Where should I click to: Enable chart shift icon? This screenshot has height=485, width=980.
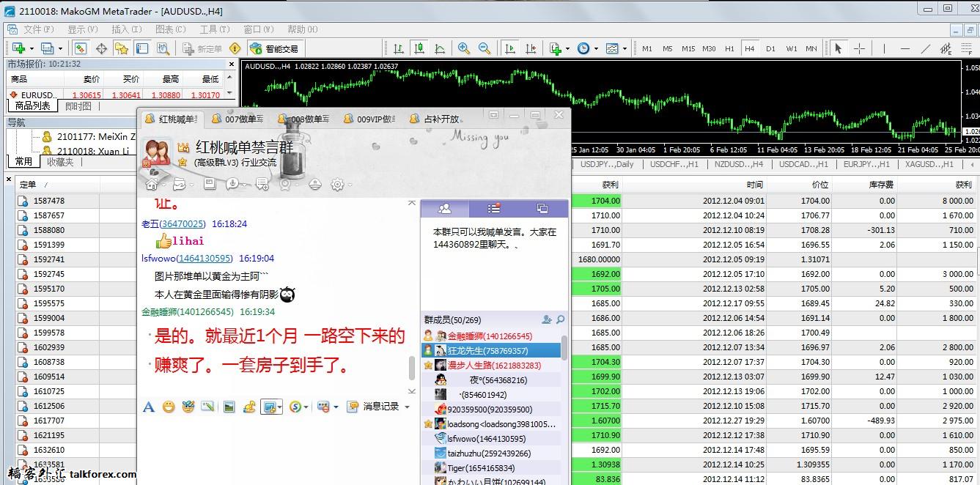[530, 48]
